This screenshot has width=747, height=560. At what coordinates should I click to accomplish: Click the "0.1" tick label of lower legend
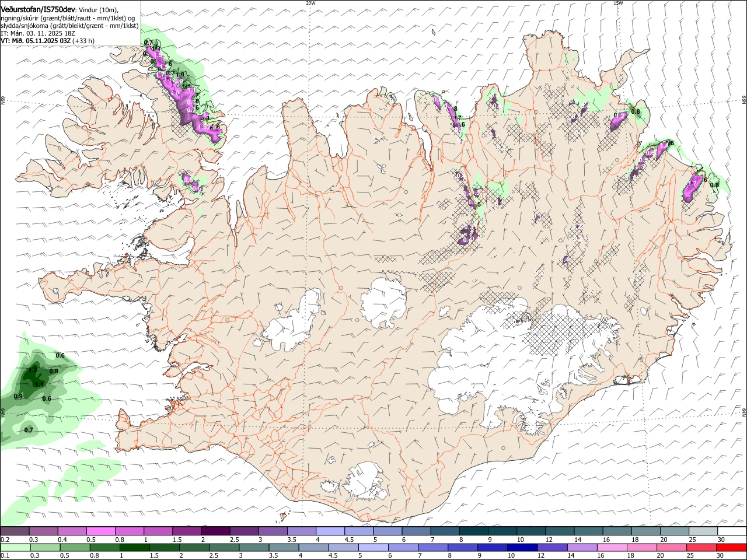(x=4, y=556)
